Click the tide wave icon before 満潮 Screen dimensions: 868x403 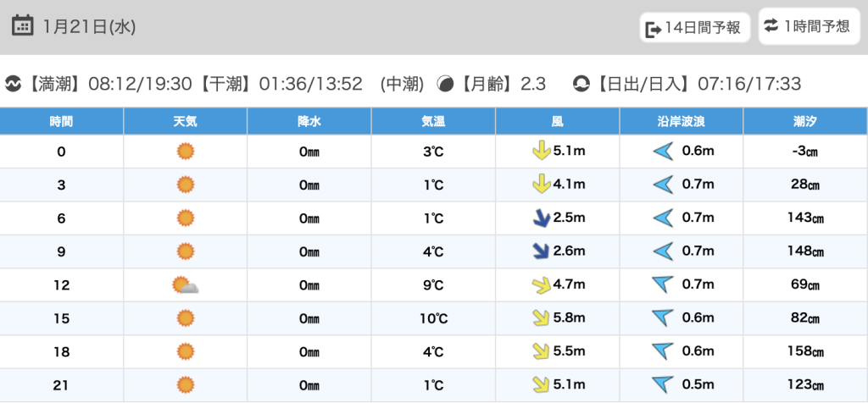pos(13,84)
